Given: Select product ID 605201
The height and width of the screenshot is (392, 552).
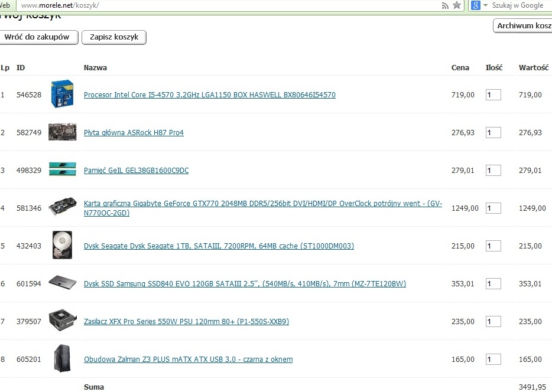Looking at the screenshot, I should (x=29, y=360).
